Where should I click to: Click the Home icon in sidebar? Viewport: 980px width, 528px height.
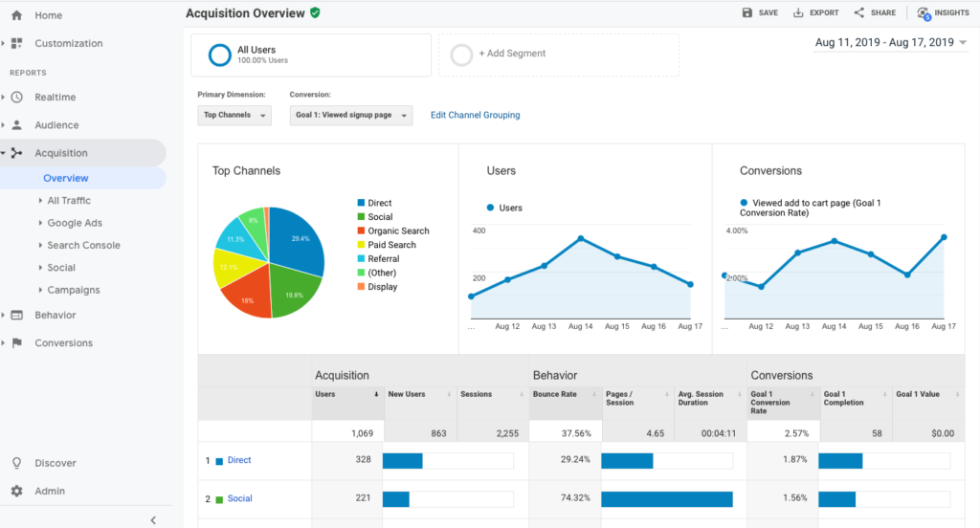[16, 15]
